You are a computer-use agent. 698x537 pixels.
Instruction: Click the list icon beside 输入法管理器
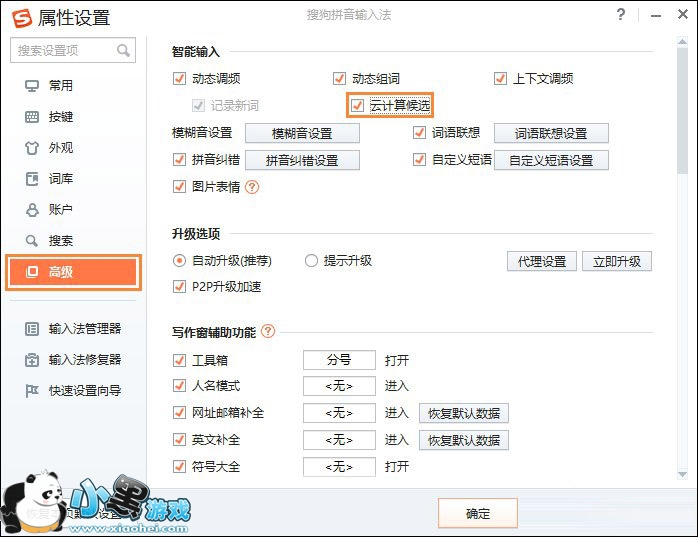(32, 329)
